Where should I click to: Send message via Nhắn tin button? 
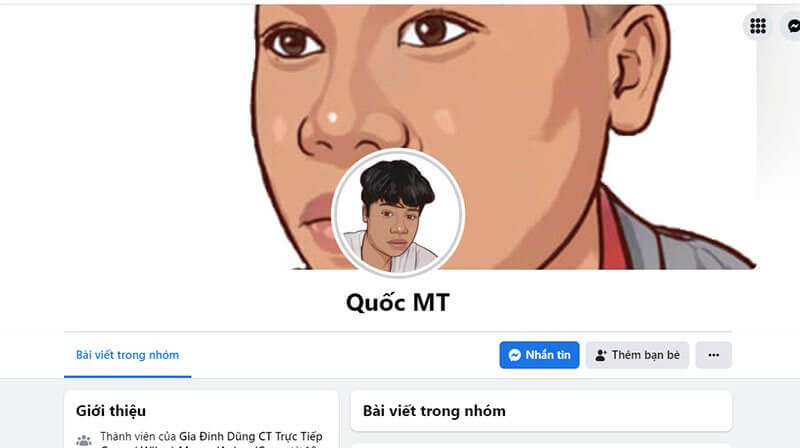point(539,355)
